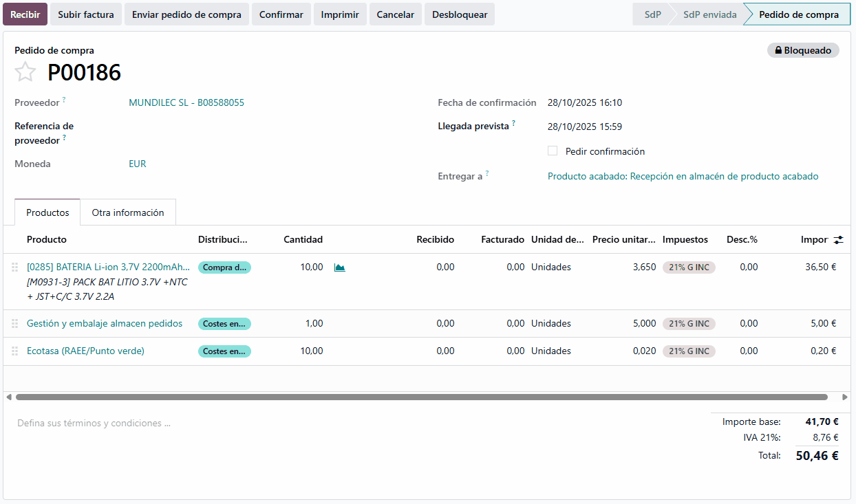Click drag handle for Ecotasa row
This screenshot has height=504, width=856.
pyautogui.click(x=14, y=351)
